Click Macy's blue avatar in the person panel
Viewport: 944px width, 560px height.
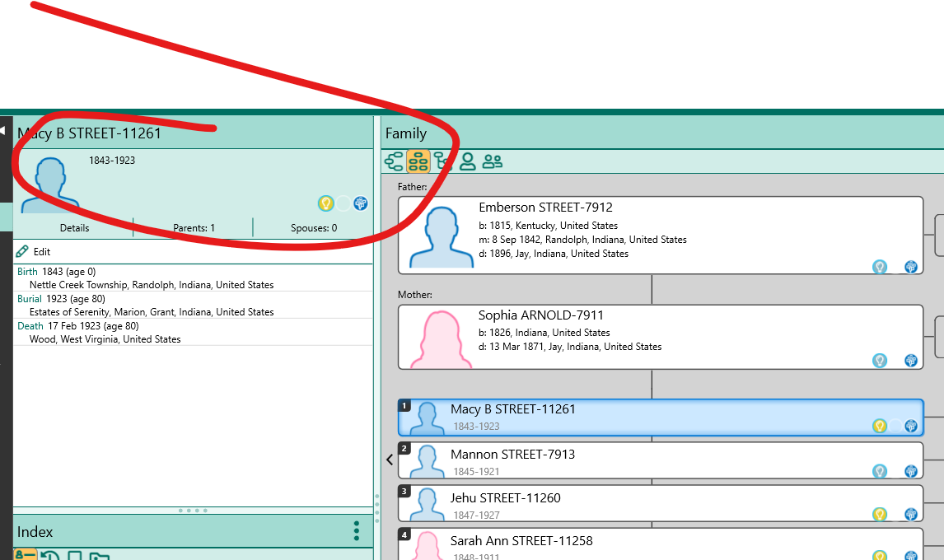point(50,185)
